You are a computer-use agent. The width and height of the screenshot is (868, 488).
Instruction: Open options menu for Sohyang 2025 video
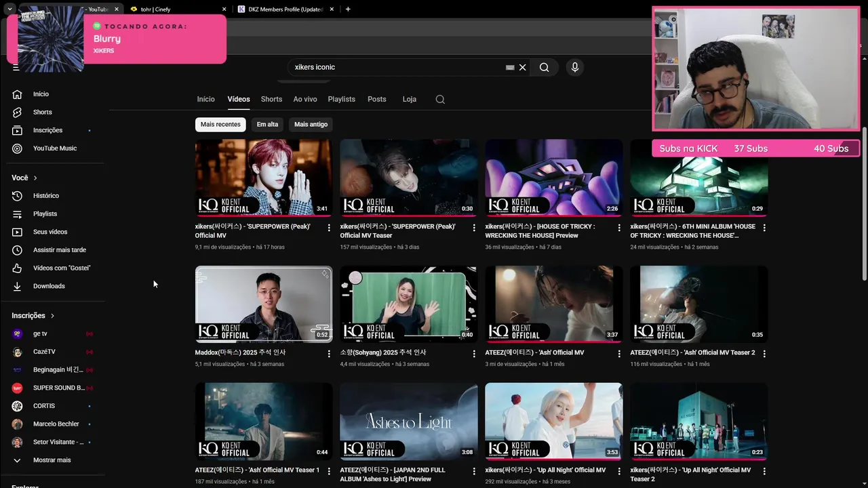pyautogui.click(x=474, y=354)
